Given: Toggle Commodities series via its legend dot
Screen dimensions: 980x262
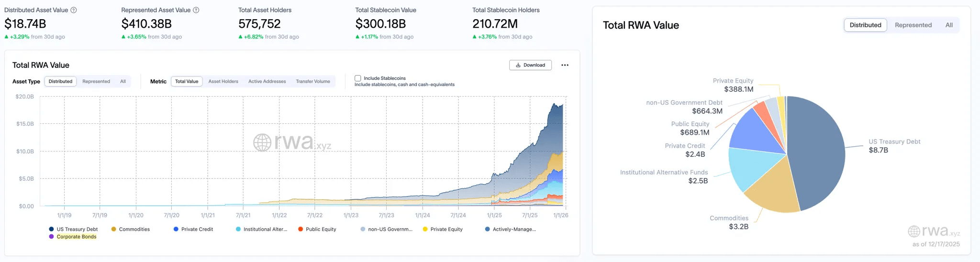Looking at the screenshot, I should click(x=114, y=229).
